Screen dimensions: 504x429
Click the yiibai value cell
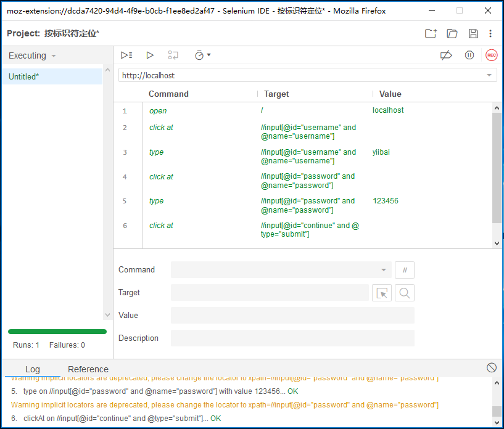[x=381, y=152]
